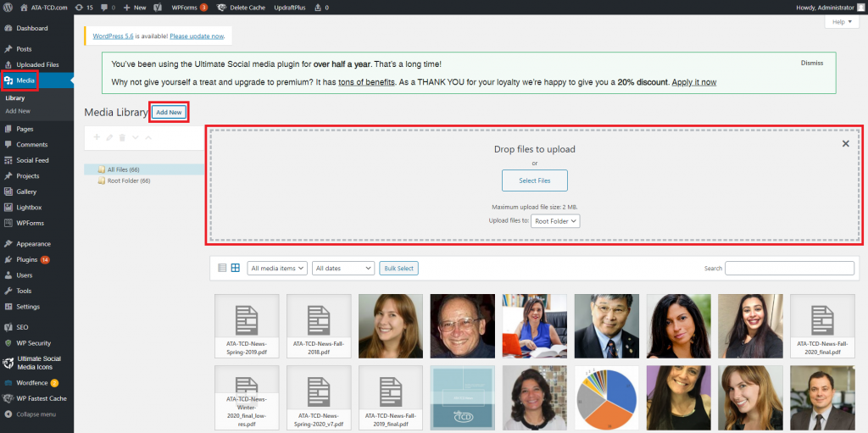Open the comments bubble in the admin bar
This screenshot has width=868, height=433.
[x=108, y=8]
